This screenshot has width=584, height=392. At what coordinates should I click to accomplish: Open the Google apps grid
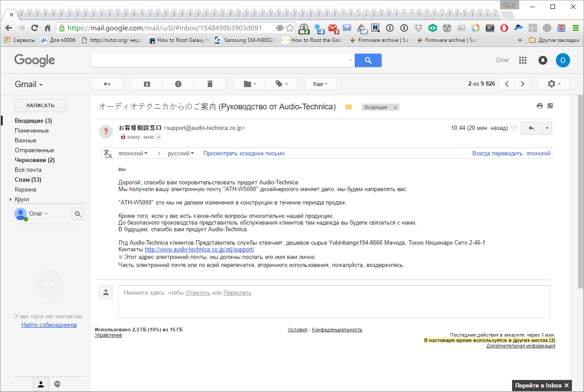coord(523,60)
